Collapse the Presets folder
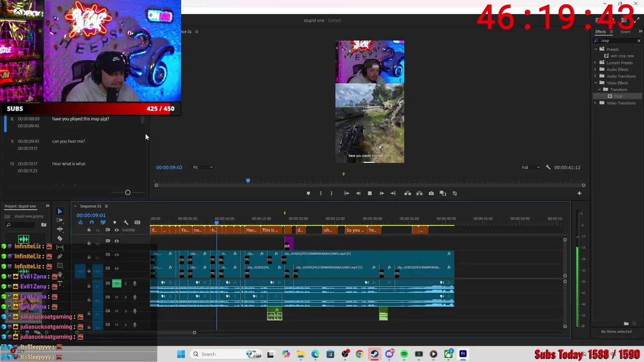This screenshot has width=644, height=362. (x=596, y=49)
